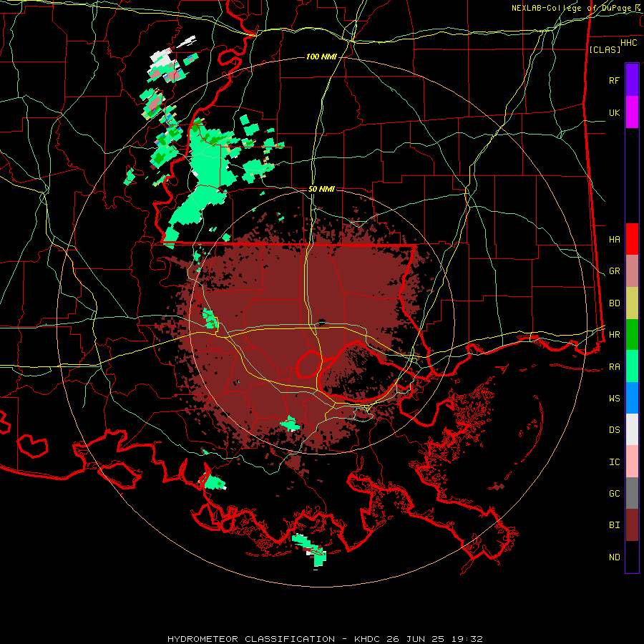Click the red HA legend swatch
Image resolution: width=644 pixels, height=644 pixels.
632,239
